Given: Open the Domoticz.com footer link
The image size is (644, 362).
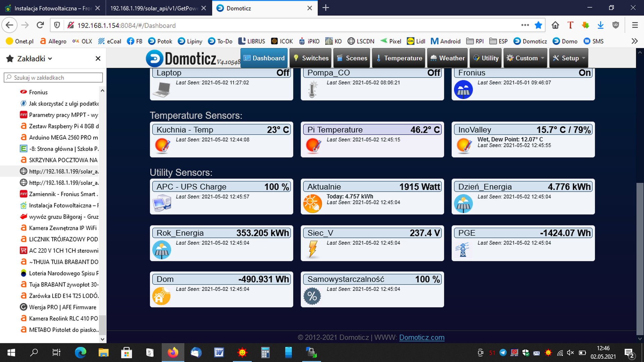Looking at the screenshot, I should pos(422,338).
